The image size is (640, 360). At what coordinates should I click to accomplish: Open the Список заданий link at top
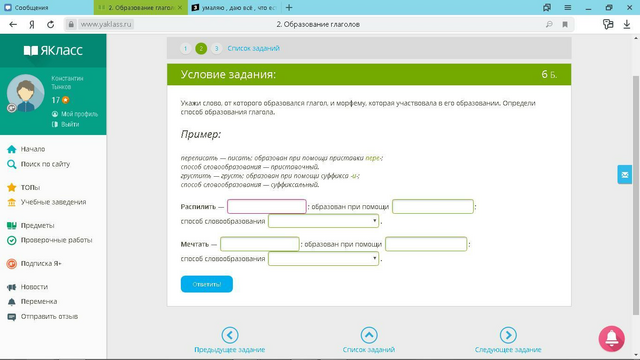click(x=253, y=48)
